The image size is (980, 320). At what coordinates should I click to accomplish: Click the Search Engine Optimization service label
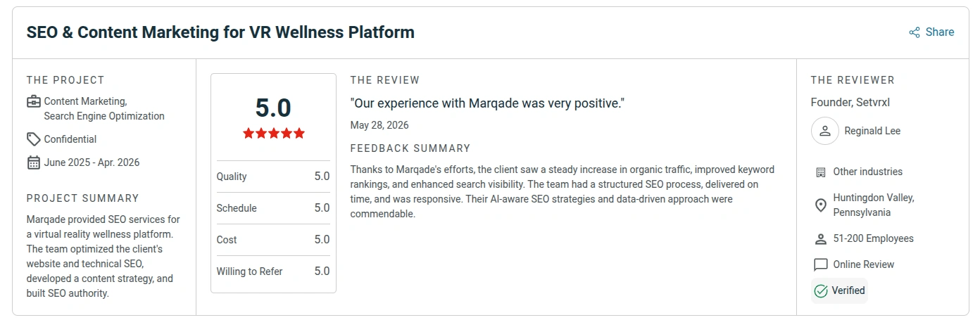click(x=104, y=116)
